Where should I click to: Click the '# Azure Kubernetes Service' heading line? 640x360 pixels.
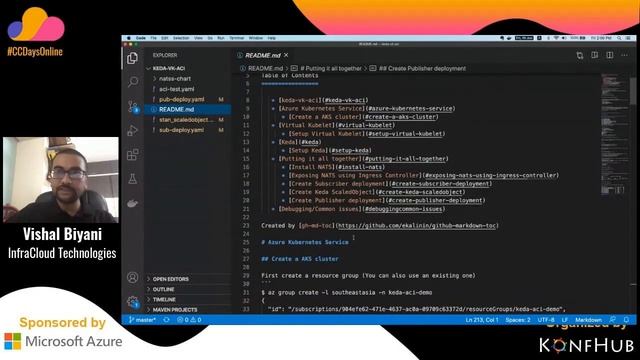pyautogui.click(x=305, y=242)
